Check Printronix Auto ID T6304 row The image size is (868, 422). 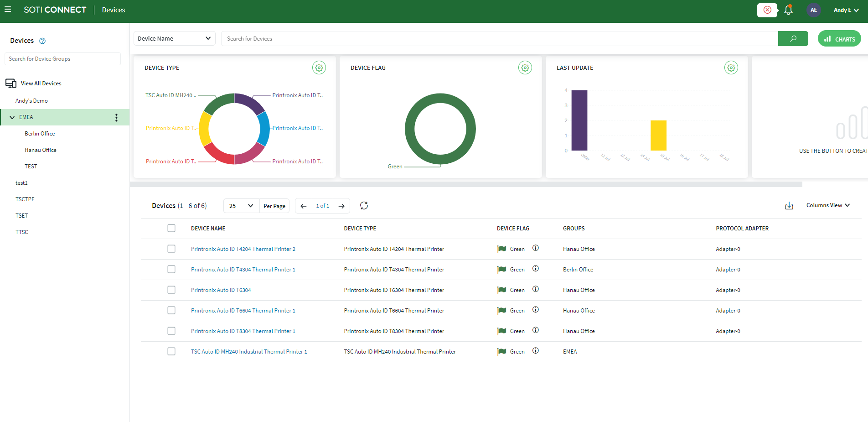(171, 290)
